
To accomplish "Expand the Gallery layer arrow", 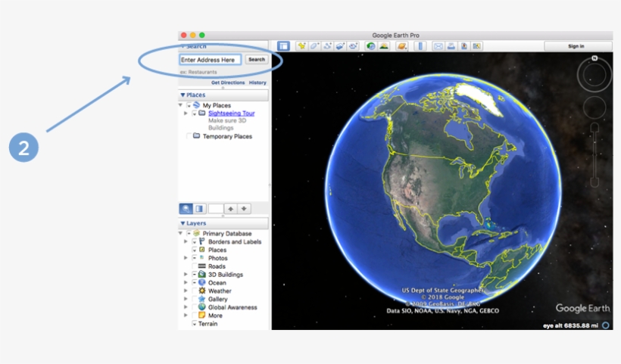I will pos(186,299).
